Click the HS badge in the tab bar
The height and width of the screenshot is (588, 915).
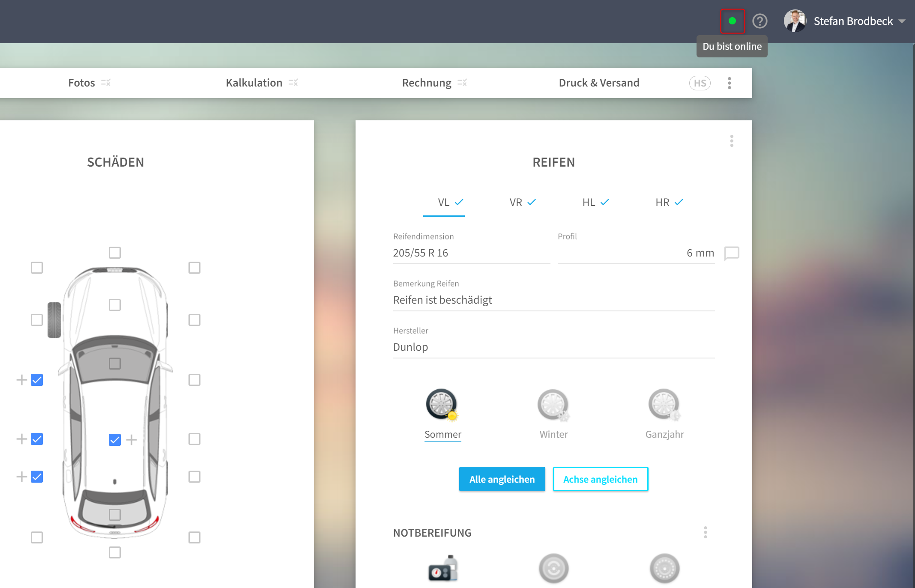pos(700,83)
